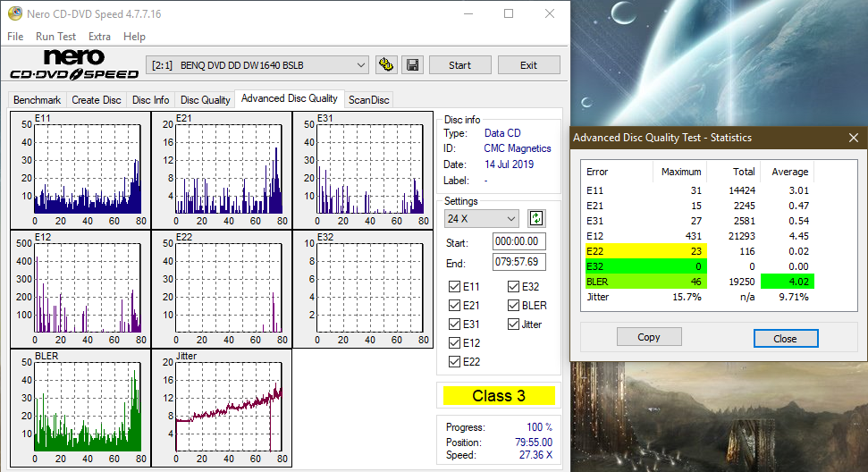Viewport: 868px width, 472px height.
Task: Click the E21 error graph
Action: [x=222, y=171]
